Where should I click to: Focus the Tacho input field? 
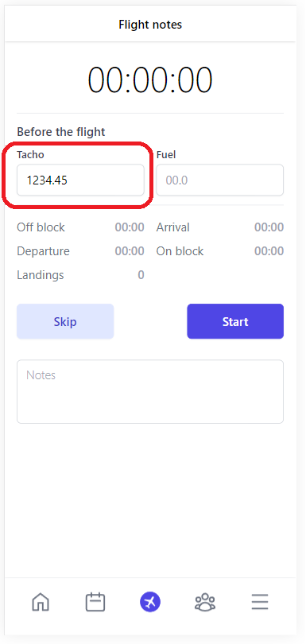(80, 180)
